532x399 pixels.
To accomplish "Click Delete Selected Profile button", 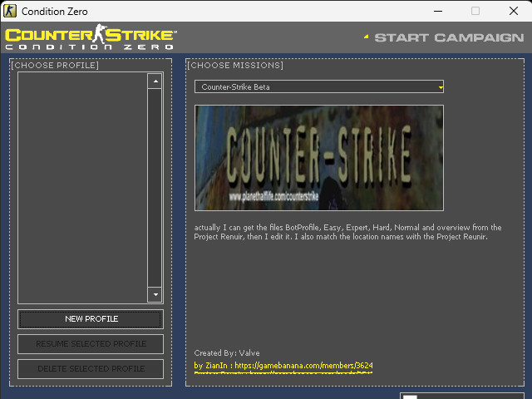I will pyautogui.click(x=91, y=369).
